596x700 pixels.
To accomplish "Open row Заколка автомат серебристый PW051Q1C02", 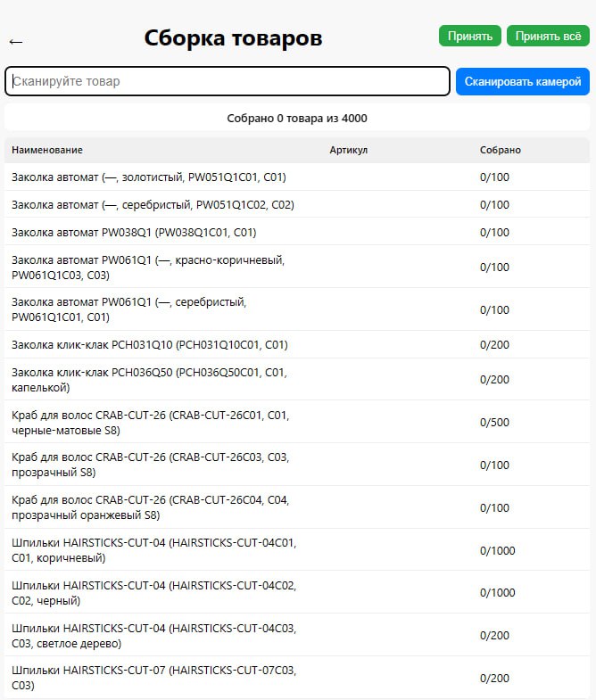I will tap(297, 204).
